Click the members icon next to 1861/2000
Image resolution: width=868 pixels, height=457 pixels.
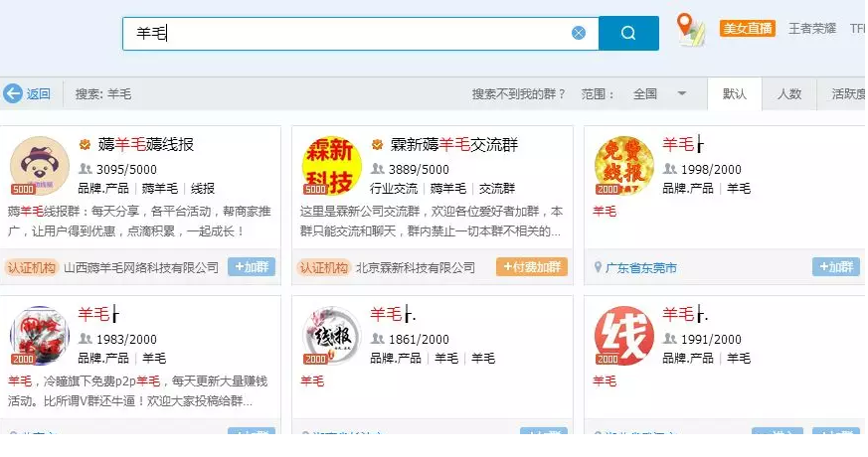tap(378, 338)
